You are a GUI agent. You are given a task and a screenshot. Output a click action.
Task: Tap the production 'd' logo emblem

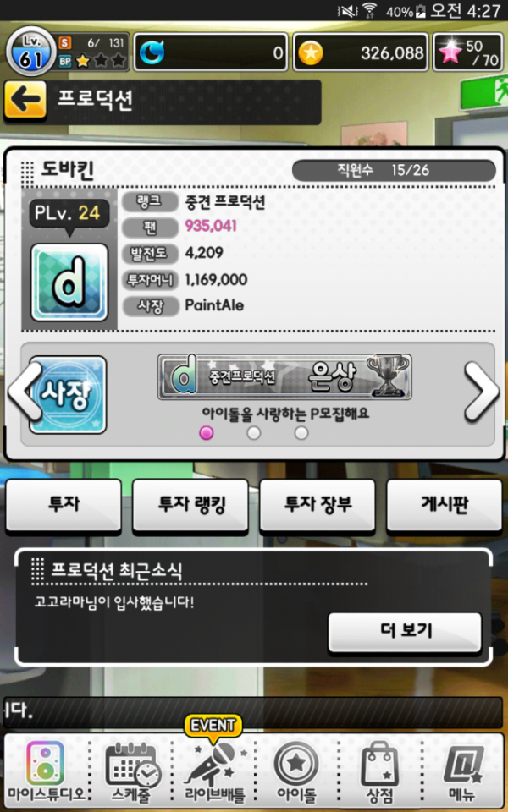69,283
